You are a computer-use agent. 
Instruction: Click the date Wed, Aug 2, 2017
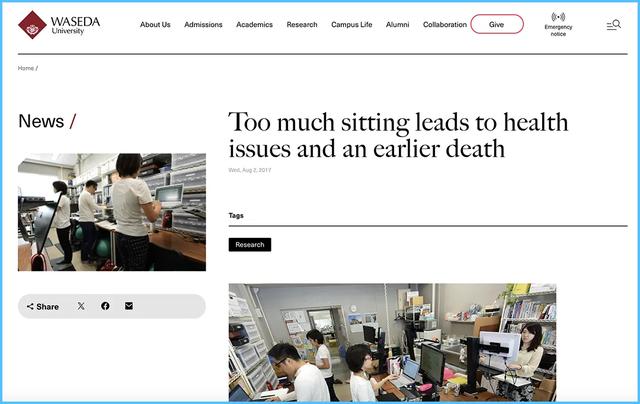click(x=250, y=170)
